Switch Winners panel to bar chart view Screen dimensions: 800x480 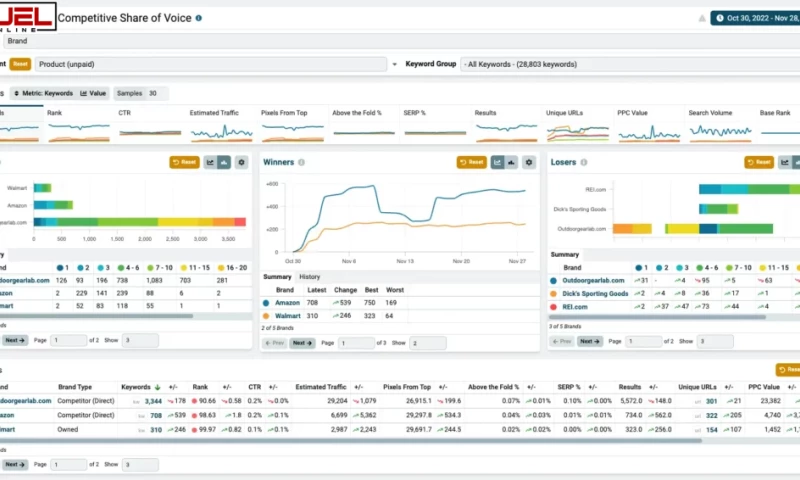pos(510,162)
